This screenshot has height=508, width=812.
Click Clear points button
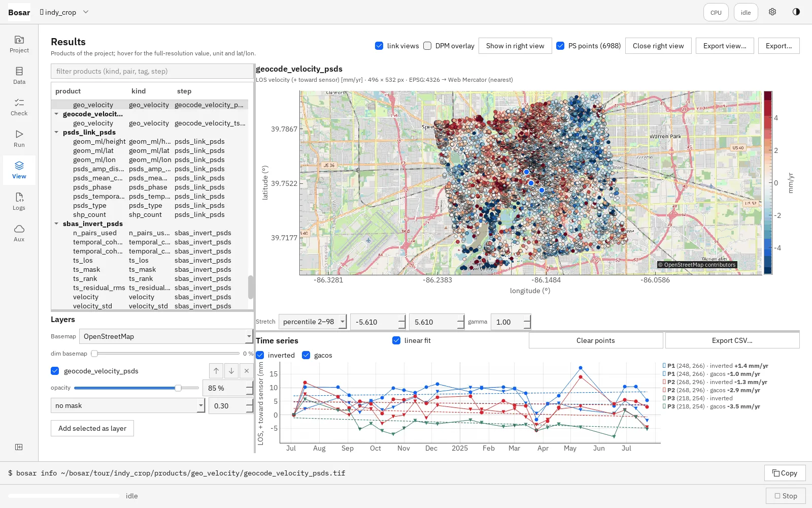point(596,340)
